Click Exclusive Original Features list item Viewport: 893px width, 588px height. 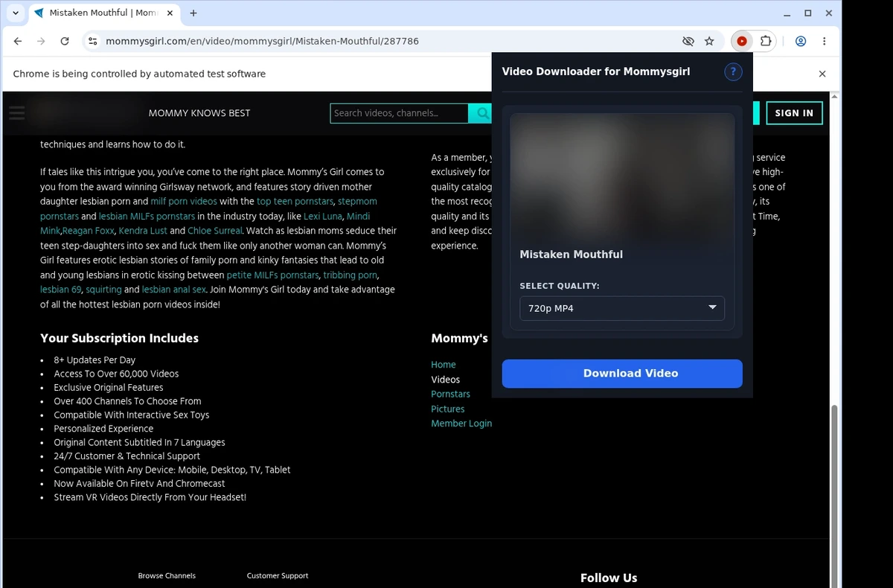[109, 388]
